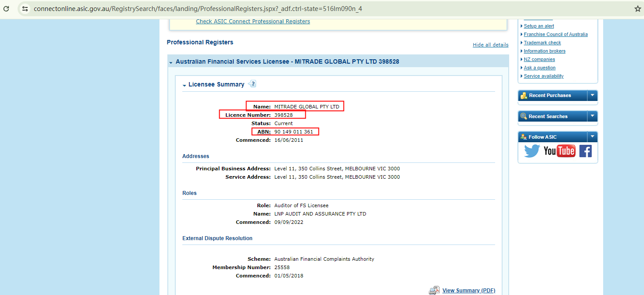The width and height of the screenshot is (644, 295).
Task: Click the Recent Searches magnifier icon
Action: tap(524, 116)
